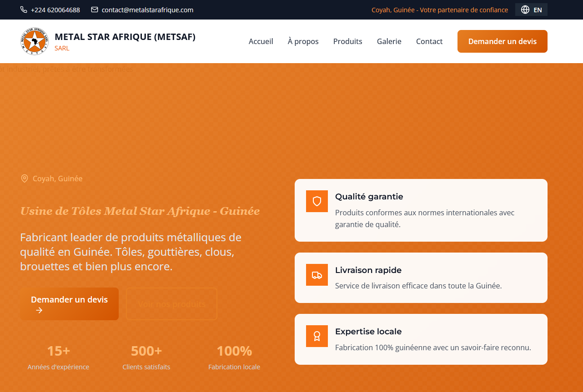583x392 pixels.
Task: Click the 15+ Années d'expérience statistic
Action: pos(59,357)
